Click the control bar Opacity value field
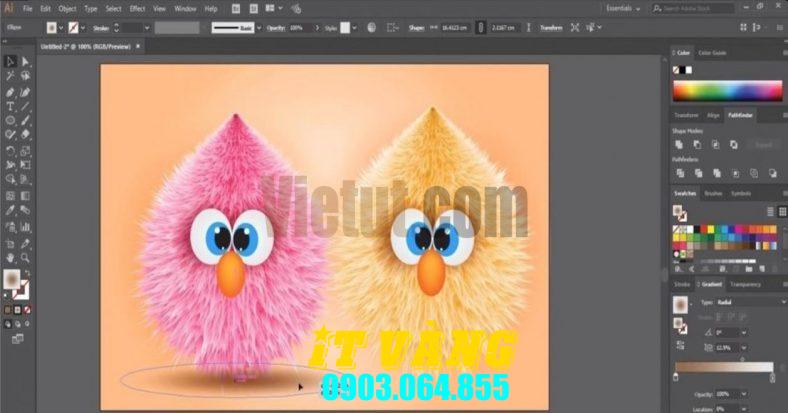The height and width of the screenshot is (413, 788). tap(300, 28)
